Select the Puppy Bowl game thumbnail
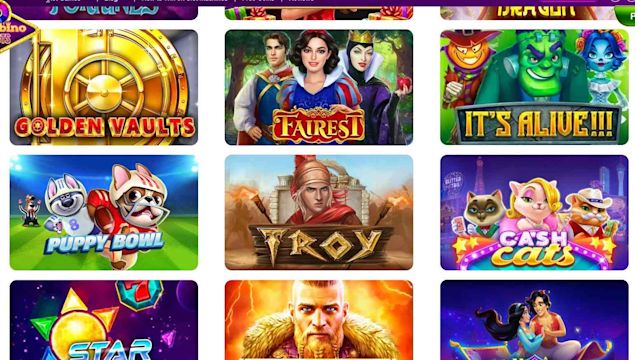The width and height of the screenshot is (635, 360). coord(104,212)
